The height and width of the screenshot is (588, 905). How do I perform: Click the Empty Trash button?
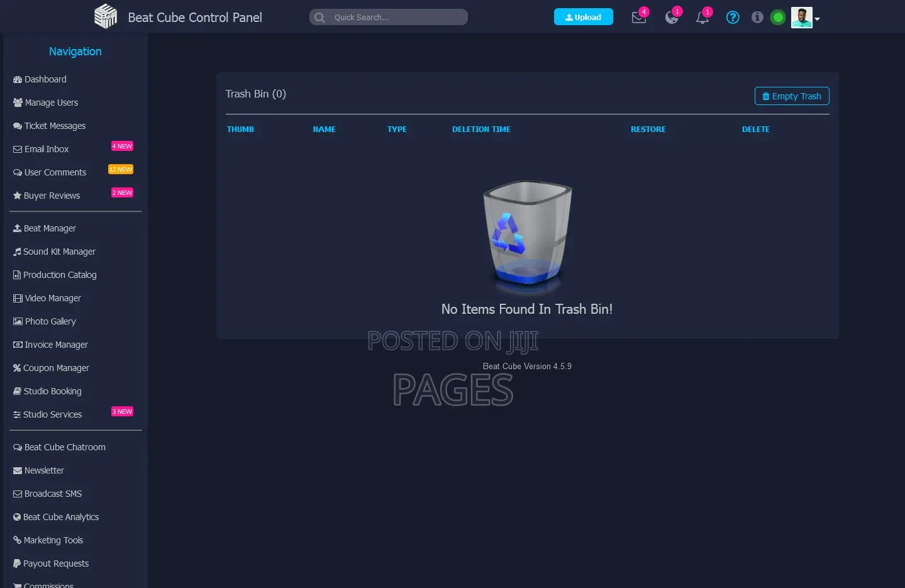(792, 96)
